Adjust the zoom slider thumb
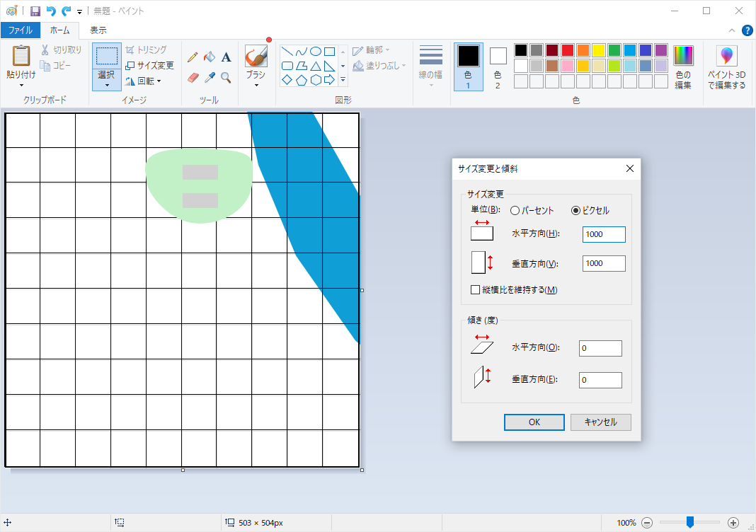The width and height of the screenshot is (756, 532). click(x=690, y=522)
